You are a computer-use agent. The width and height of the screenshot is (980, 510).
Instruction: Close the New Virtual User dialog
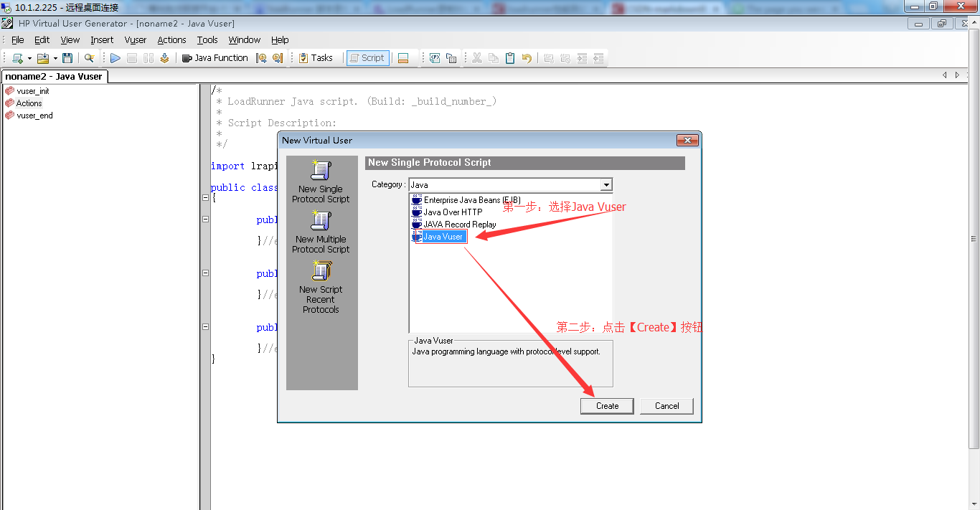pos(687,141)
